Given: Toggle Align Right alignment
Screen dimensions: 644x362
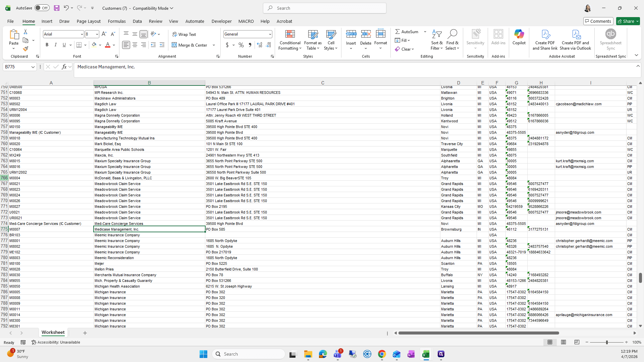Looking at the screenshot, I should [144, 45].
